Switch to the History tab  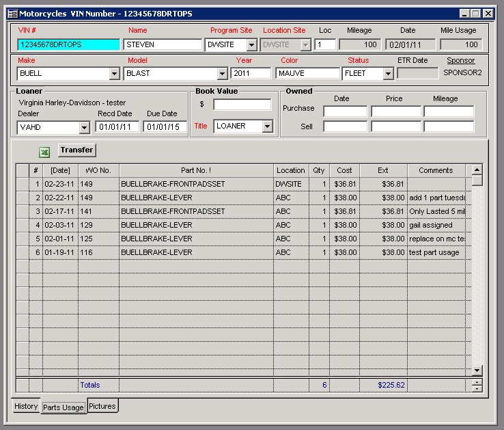(26, 406)
